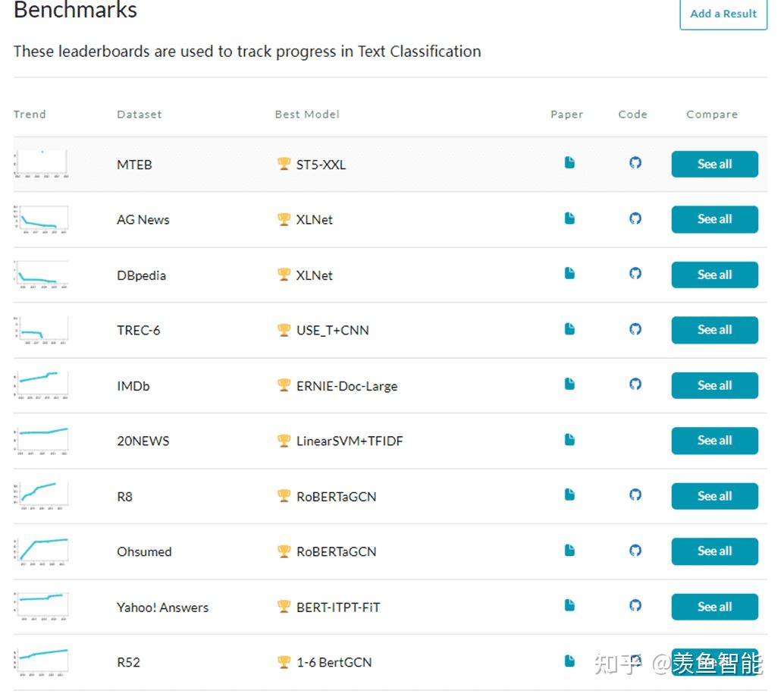Click the Add a Result button

point(723,14)
